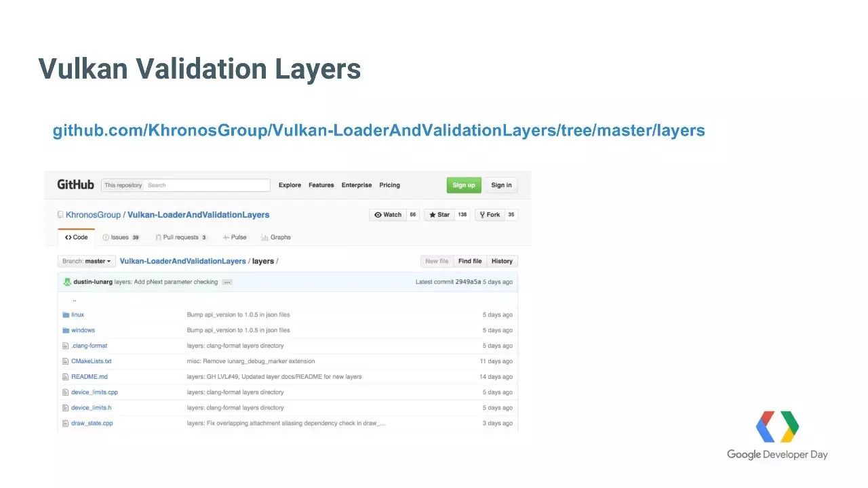Click the New file button

[x=437, y=261]
